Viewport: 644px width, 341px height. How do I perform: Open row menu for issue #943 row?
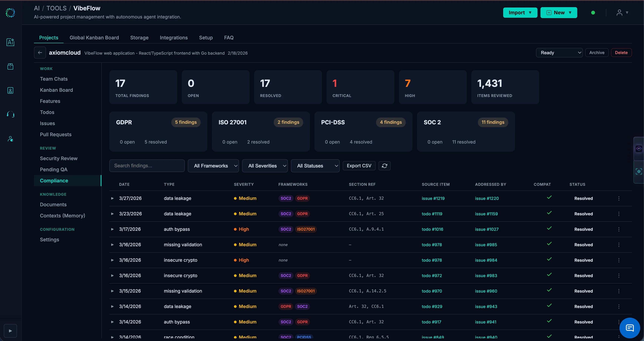pyautogui.click(x=619, y=307)
